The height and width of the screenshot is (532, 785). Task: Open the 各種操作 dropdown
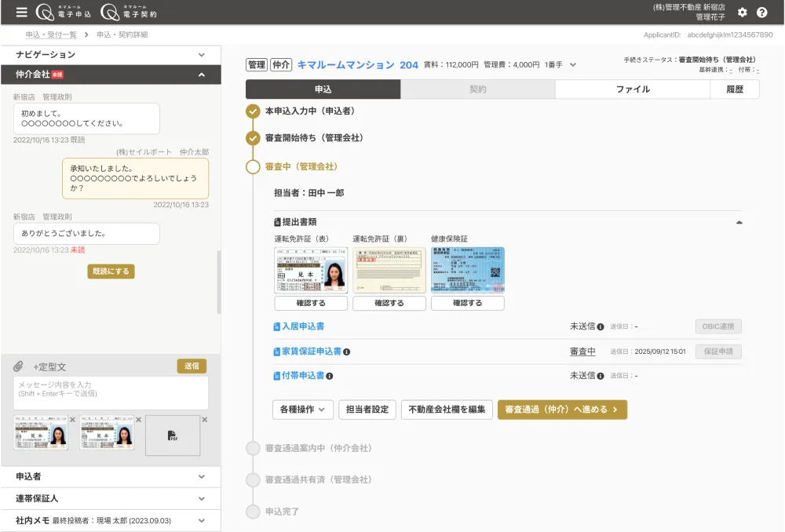[302, 410]
